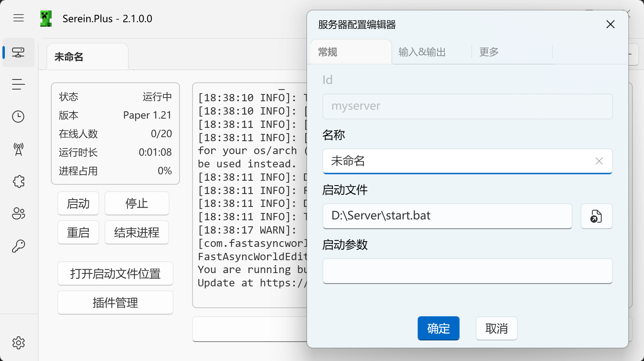Viewport: 644px width, 361px height.
Task: Select the 未命名 server tab
Action: pos(88,57)
